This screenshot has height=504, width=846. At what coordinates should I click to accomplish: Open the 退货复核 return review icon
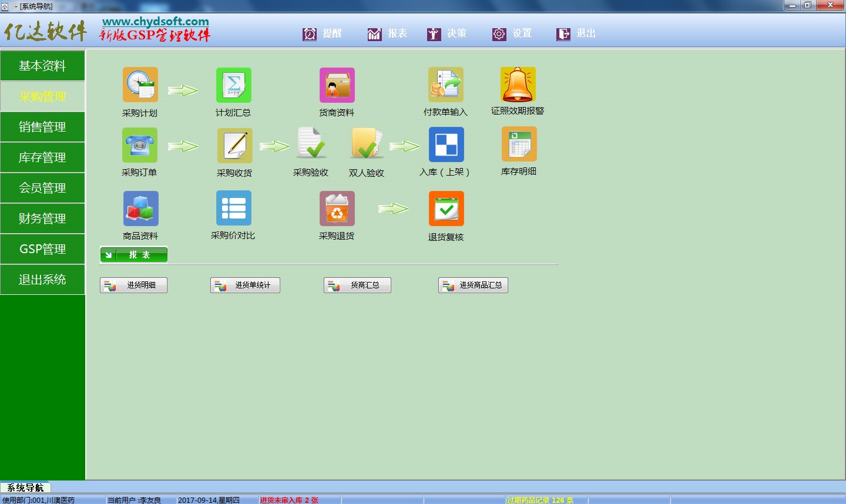click(x=446, y=209)
